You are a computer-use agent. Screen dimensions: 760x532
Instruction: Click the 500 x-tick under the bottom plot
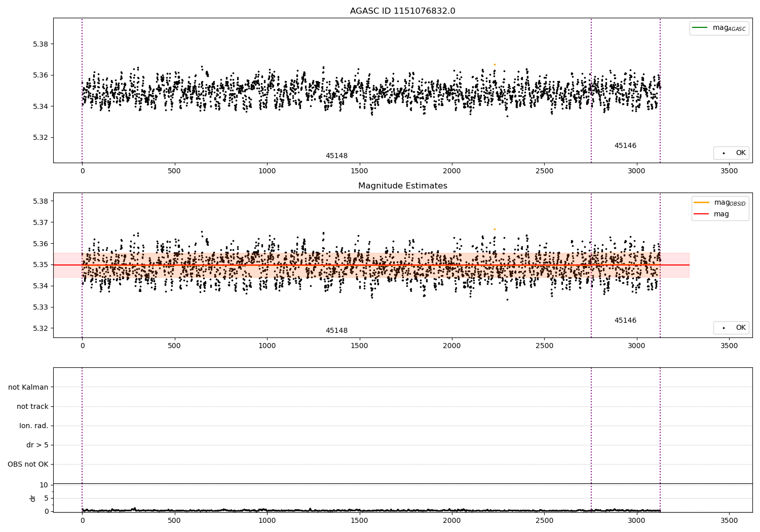(174, 520)
